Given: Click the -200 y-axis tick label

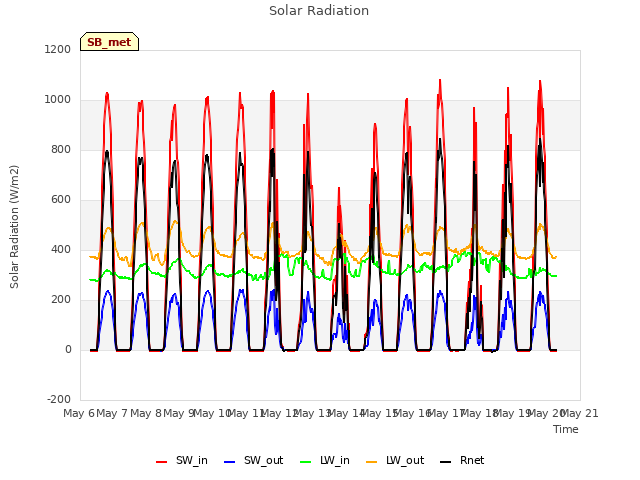Looking at the screenshot, I should point(59,399).
